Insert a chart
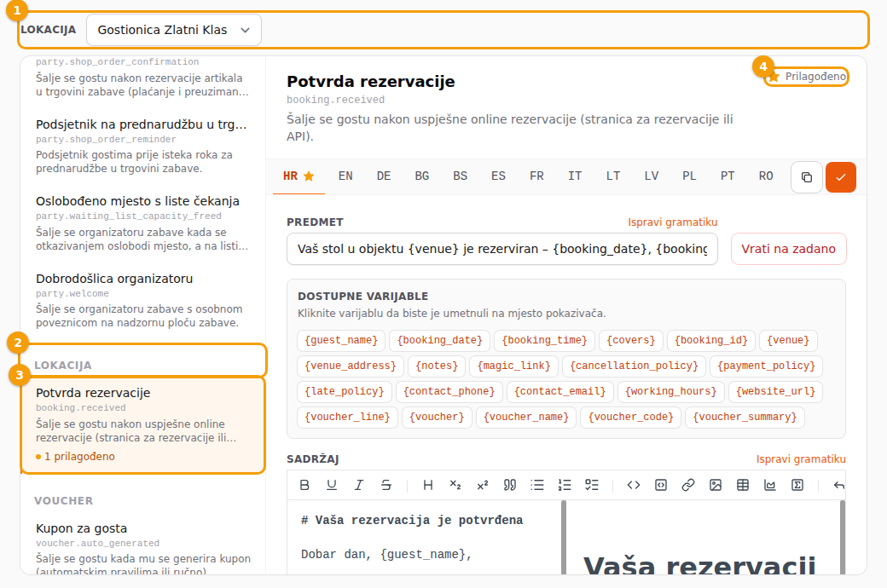This screenshot has height=588, width=887. pyautogui.click(x=770, y=485)
